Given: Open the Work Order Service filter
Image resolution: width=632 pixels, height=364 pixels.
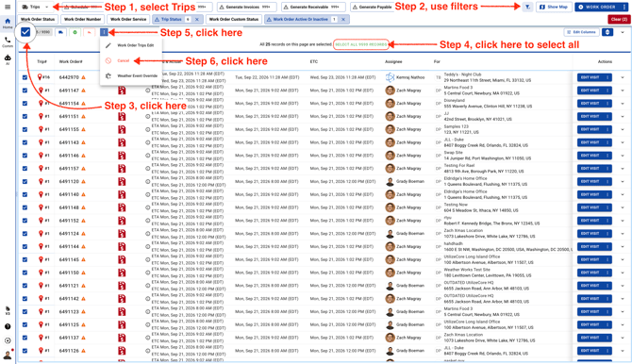Looking at the screenshot, I should [x=128, y=20].
